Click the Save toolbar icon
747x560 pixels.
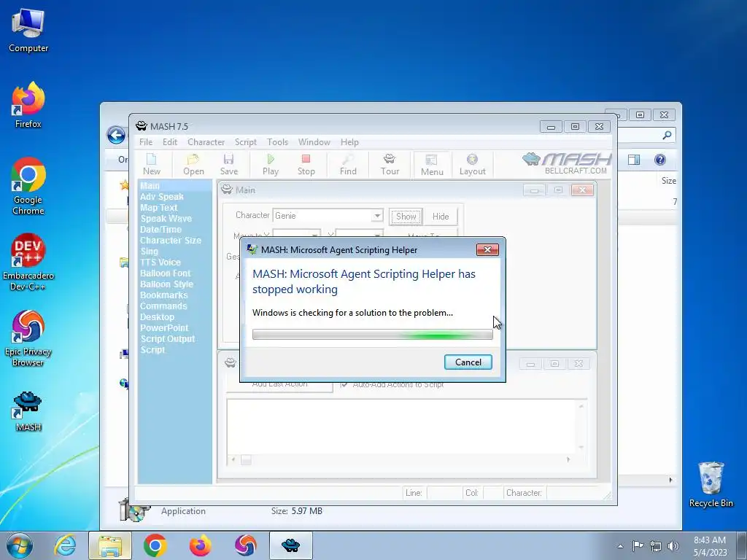pos(228,165)
